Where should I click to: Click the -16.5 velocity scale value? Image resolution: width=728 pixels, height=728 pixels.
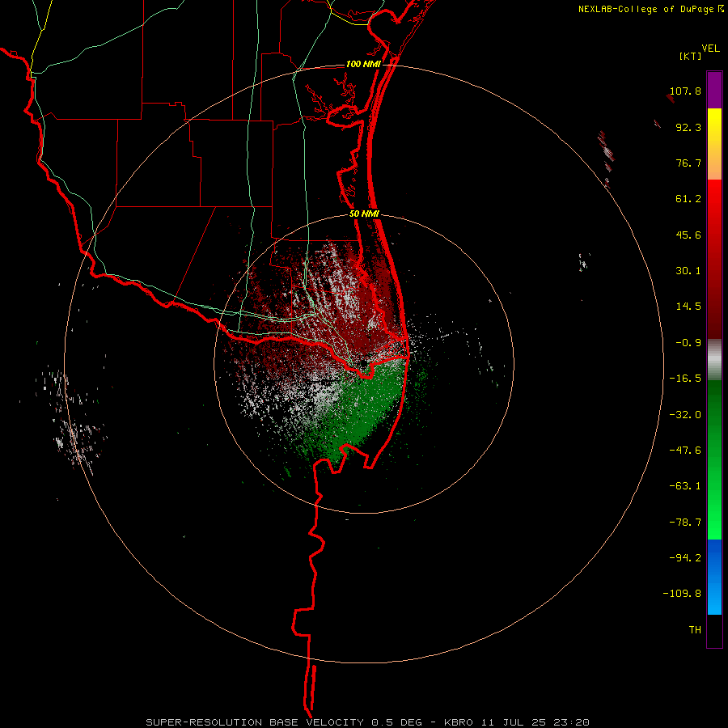coord(685,379)
